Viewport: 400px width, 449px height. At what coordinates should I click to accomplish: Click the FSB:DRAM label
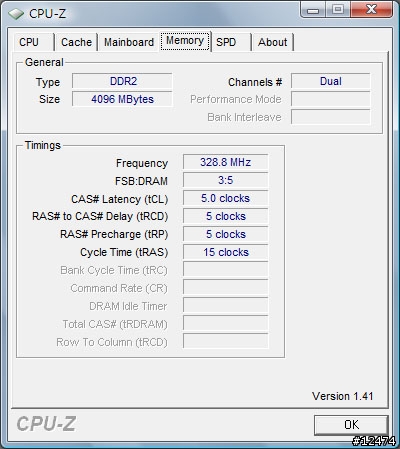click(141, 181)
